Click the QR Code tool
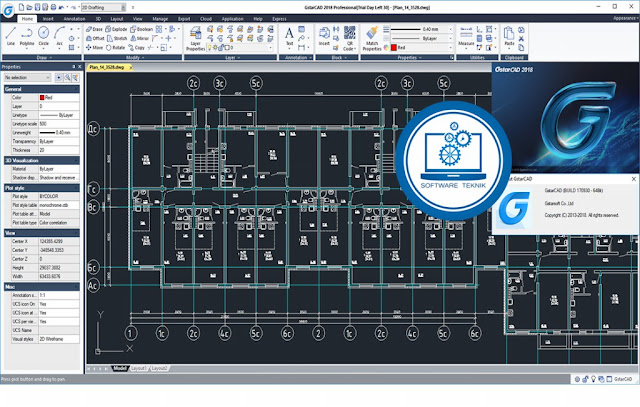Viewport: 640px width, 407px height. (349, 38)
